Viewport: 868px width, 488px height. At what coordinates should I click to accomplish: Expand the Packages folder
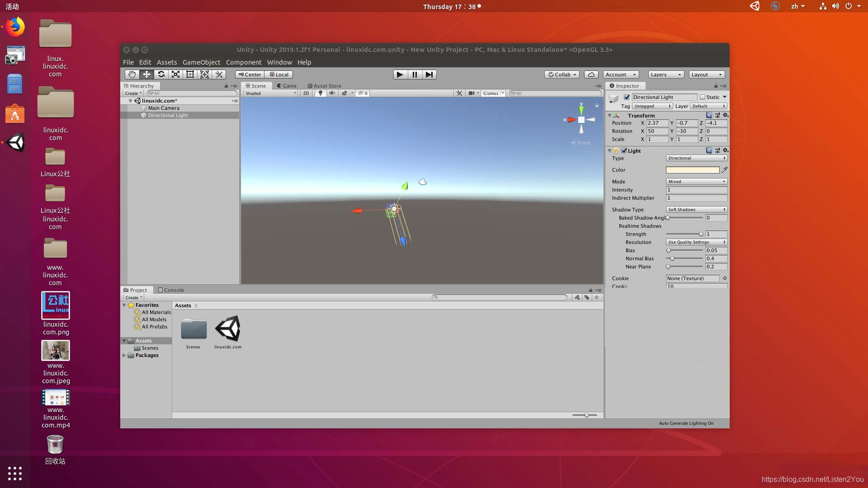coord(124,355)
